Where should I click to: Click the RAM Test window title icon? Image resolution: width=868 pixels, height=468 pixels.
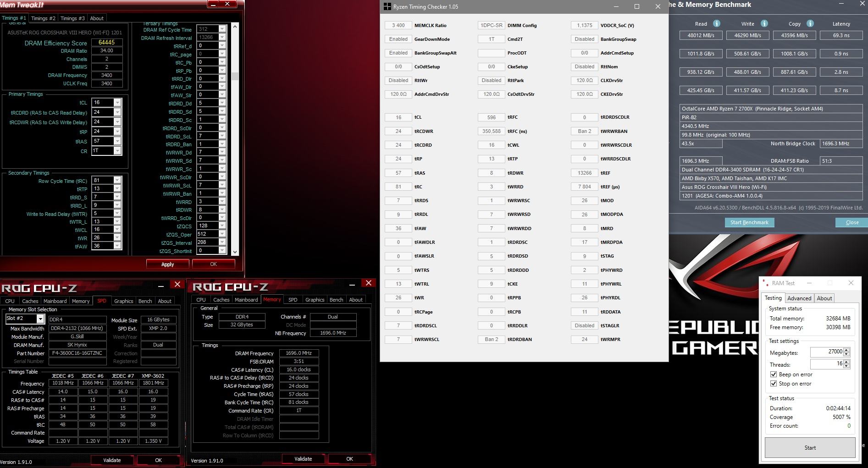(x=765, y=283)
